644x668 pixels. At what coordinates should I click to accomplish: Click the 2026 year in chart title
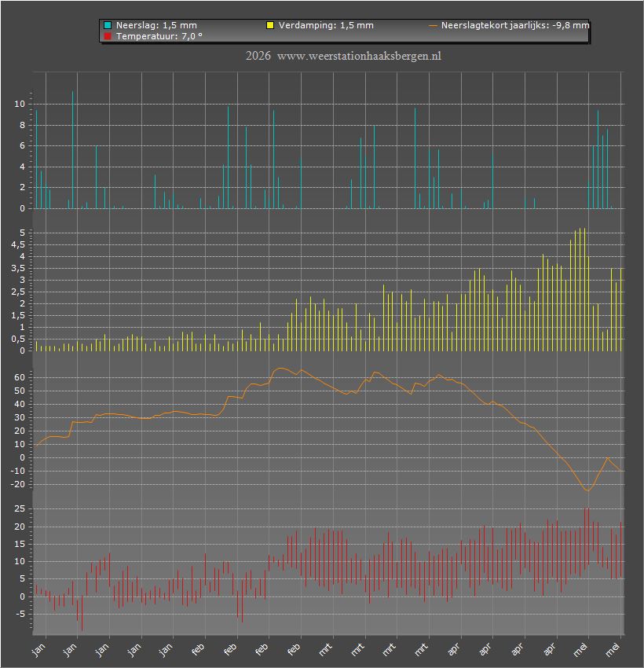tap(258, 56)
